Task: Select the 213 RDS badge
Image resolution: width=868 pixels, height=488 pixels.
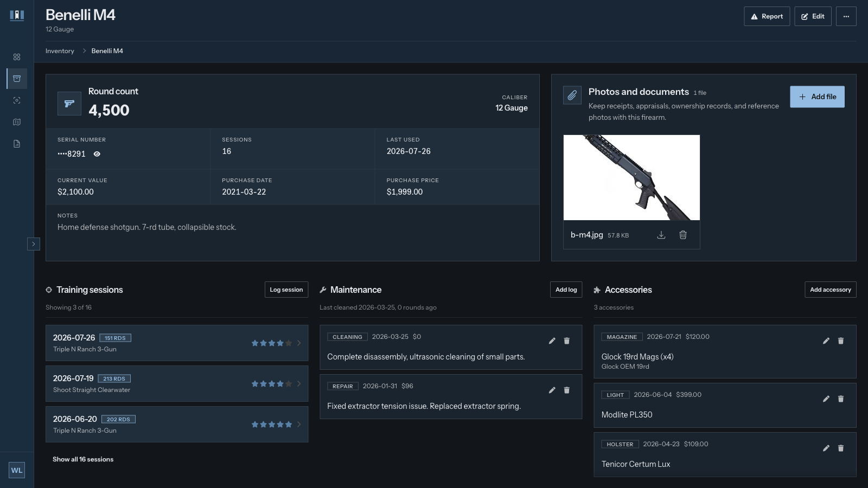Action: [114, 378]
